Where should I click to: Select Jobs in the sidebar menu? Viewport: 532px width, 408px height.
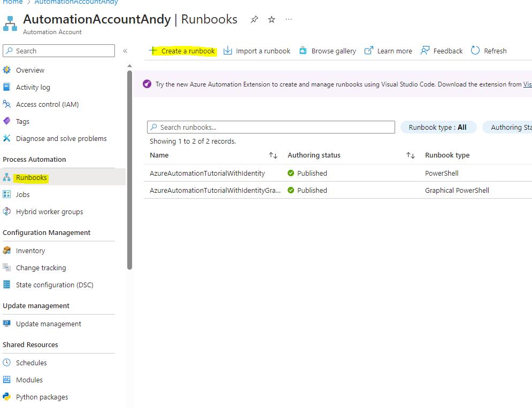click(22, 194)
